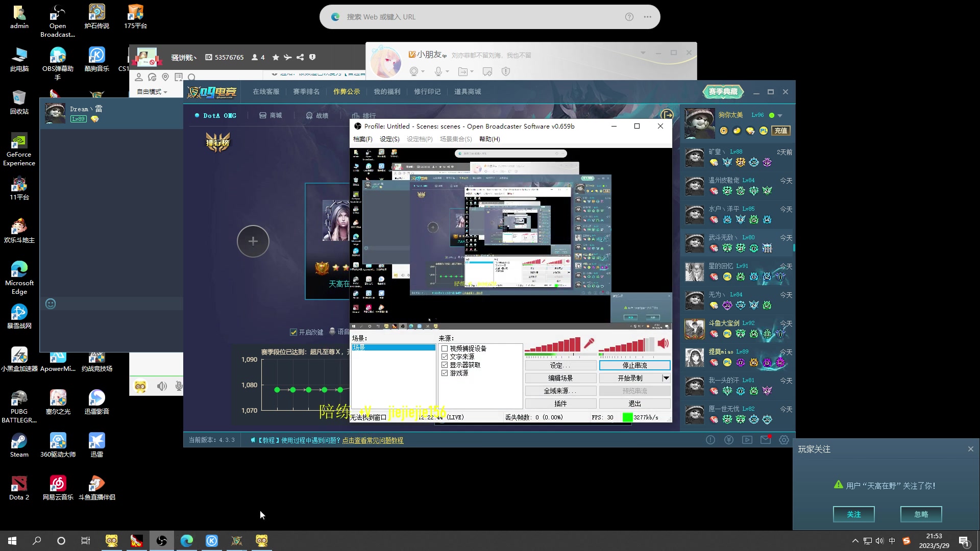Click 停止串流 button

click(634, 365)
